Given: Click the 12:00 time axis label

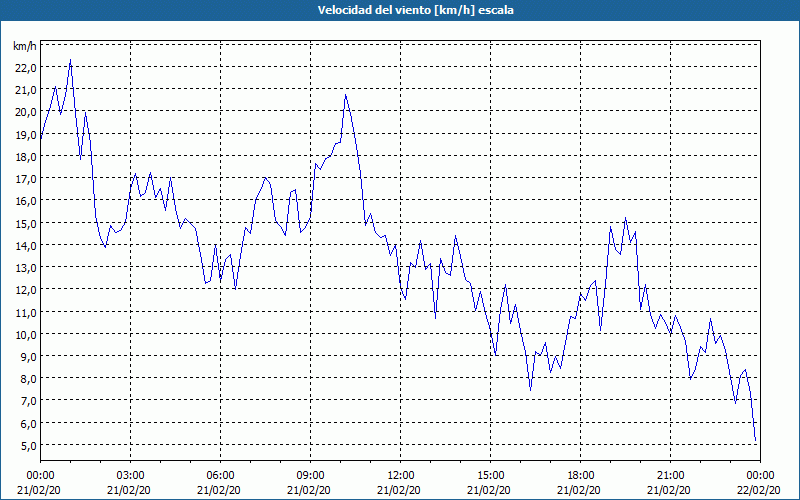Looking at the screenshot, I should pos(401,476).
